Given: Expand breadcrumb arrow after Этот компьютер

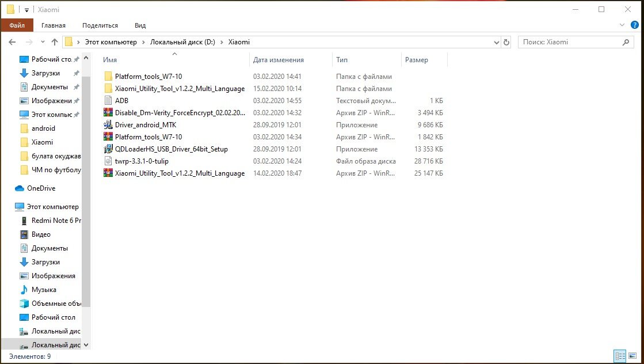Looking at the screenshot, I should click(143, 42).
